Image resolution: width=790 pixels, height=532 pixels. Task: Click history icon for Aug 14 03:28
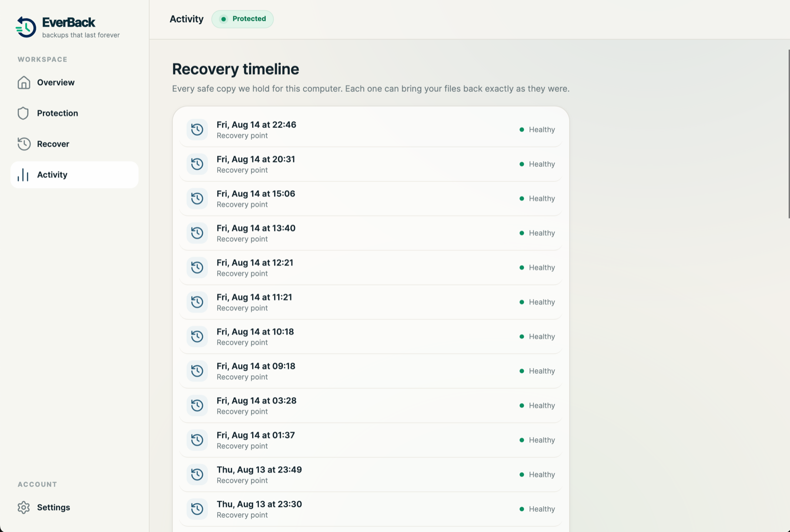point(197,406)
